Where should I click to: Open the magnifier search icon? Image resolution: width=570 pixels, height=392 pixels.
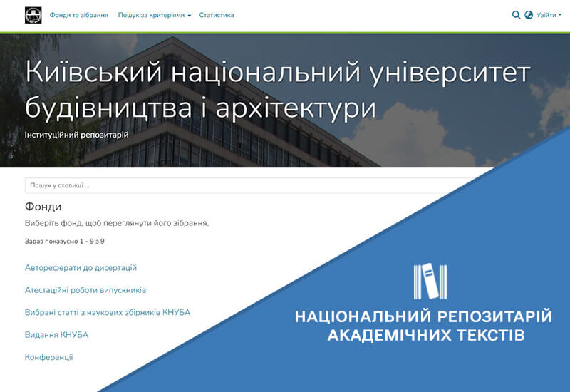point(516,15)
